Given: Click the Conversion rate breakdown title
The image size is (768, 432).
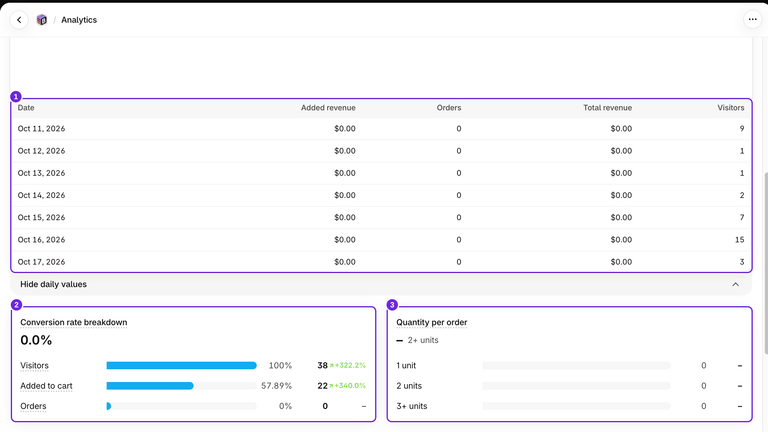Looking at the screenshot, I should pos(73,322).
